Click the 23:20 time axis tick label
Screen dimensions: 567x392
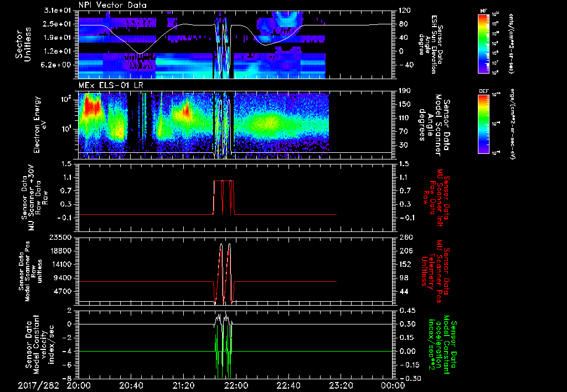pos(341,385)
